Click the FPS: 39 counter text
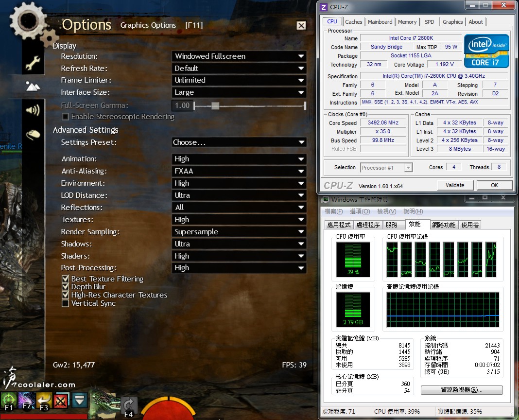 [294, 365]
